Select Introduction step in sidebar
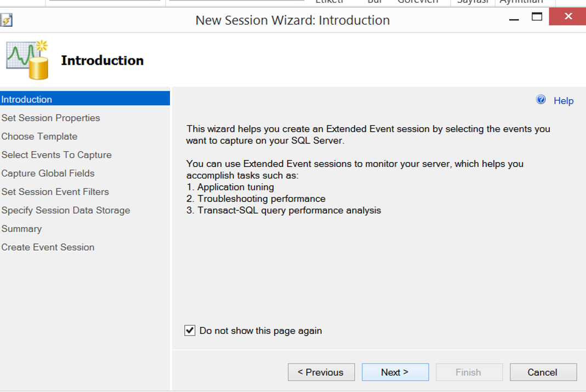The width and height of the screenshot is (586, 392). pos(85,99)
